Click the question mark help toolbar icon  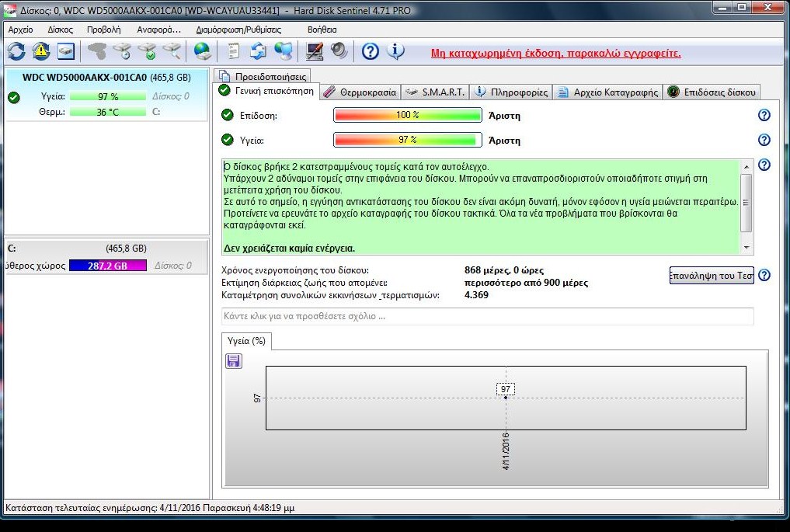371,51
